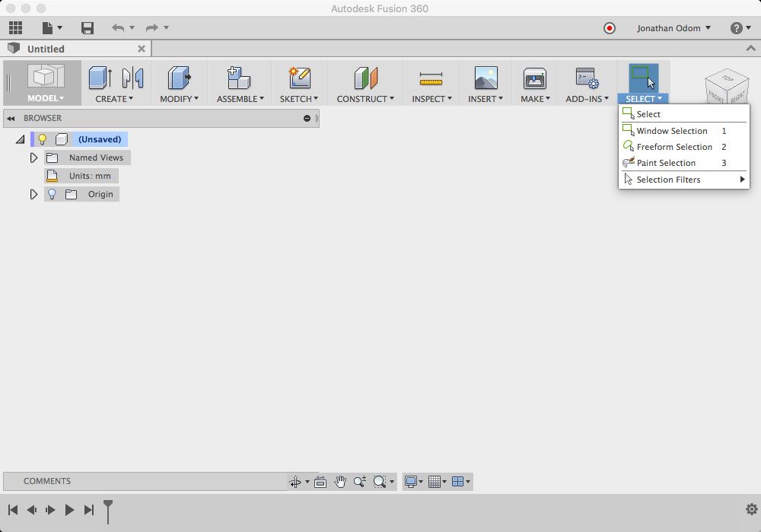Open Display Settings monitor icon

(x=410, y=482)
